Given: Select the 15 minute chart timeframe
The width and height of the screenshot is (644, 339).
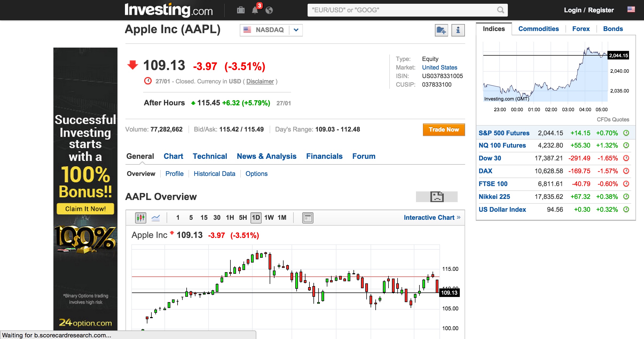Looking at the screenshot, I should click(204, 218).
